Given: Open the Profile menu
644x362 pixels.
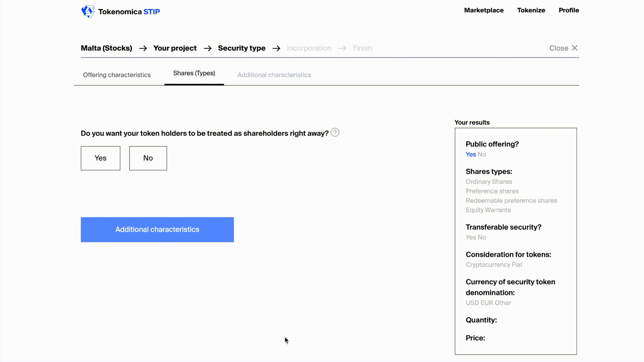Looking at the screenshot, I should [569, 10].
